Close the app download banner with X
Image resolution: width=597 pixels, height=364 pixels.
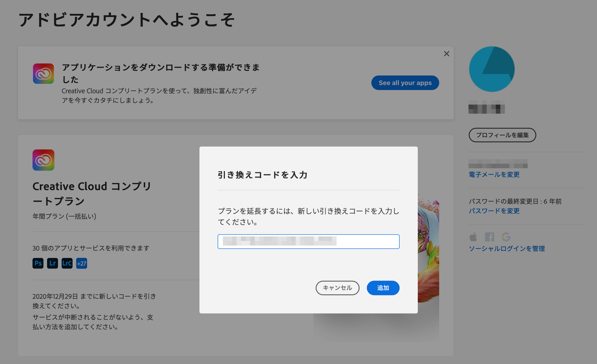[x=446, y=54]
